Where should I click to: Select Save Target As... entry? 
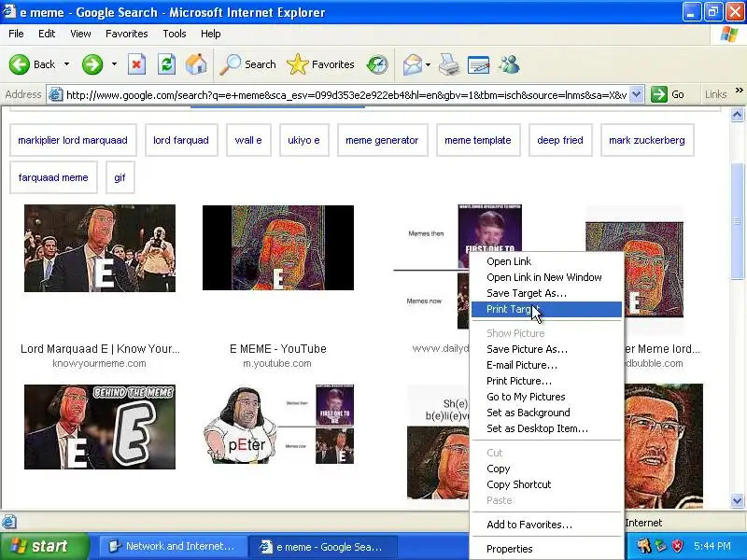(546, 293)
